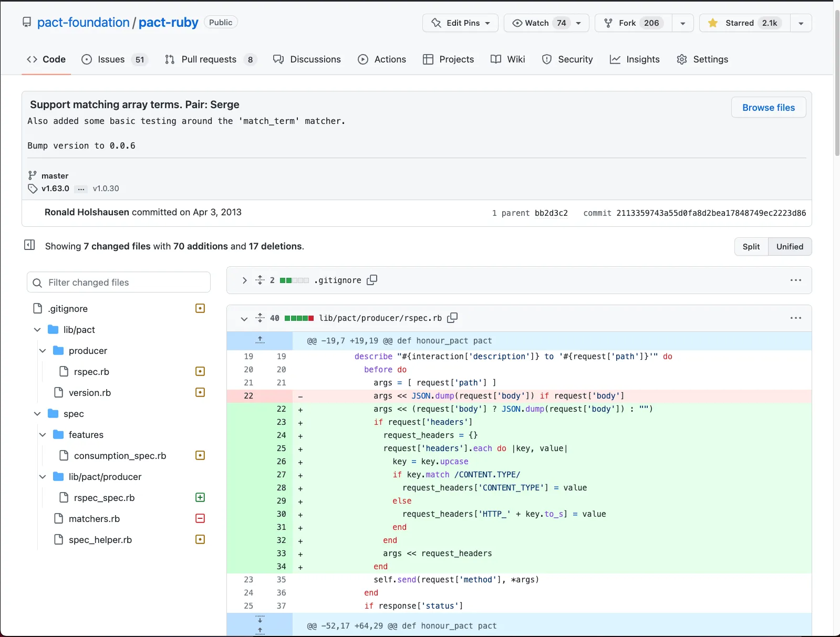The height and width of the screenshot is (637, 840).
Task: Click the modified icon for consumption_spec.rb
Action: pyautogui.click(x=200, y=455)
